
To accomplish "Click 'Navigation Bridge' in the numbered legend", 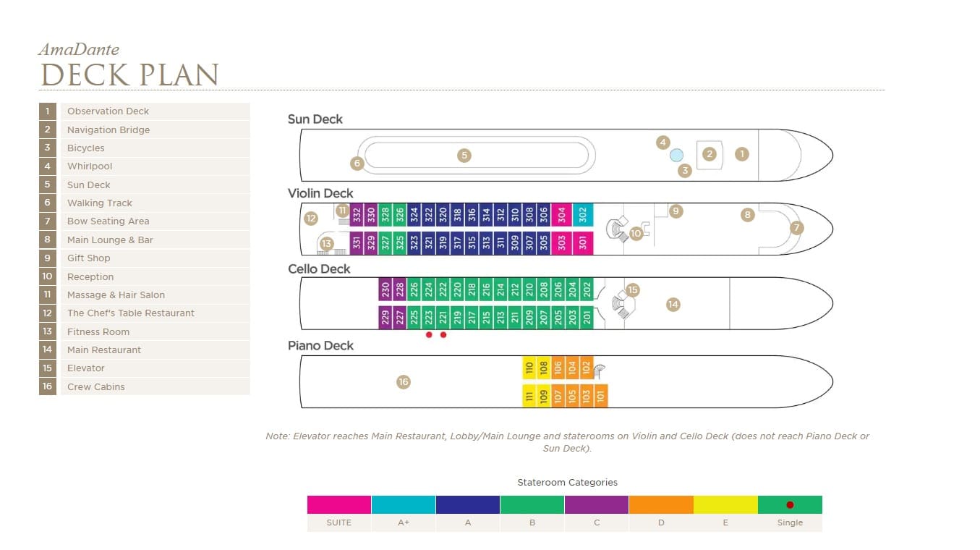I will [108, 130].
